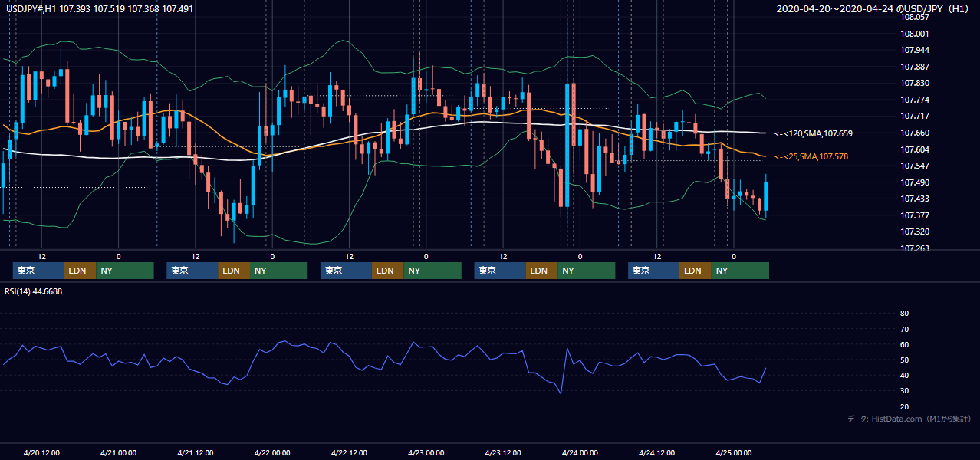This screenshot has width=980, height=460.
Task: Select the 4/24 00:00 date label
Action: tap(580, 452)
